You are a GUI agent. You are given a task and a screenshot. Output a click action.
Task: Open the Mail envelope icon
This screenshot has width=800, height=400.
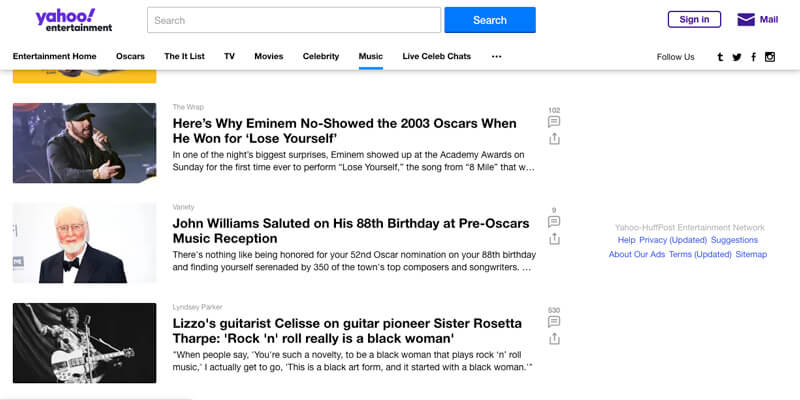coord(746,20)
